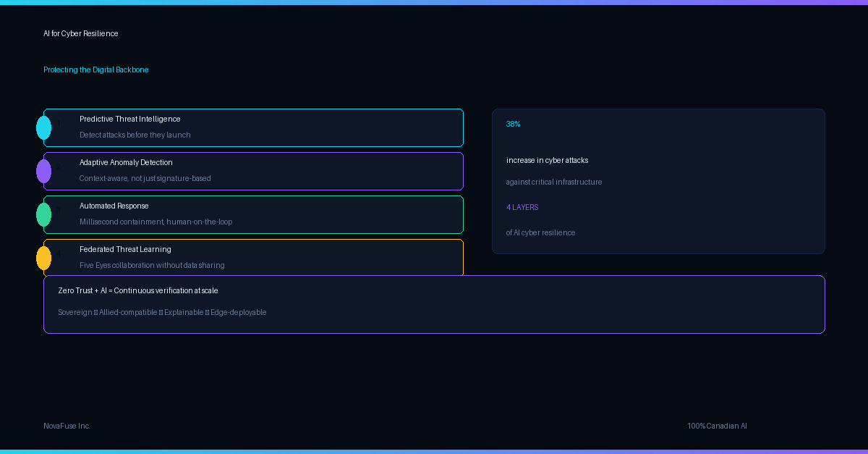The height and width of the screenshot is (454, 868).
Task: Click the 'Predictive Threat Intelligence' heading
Action: click(130, 119)
